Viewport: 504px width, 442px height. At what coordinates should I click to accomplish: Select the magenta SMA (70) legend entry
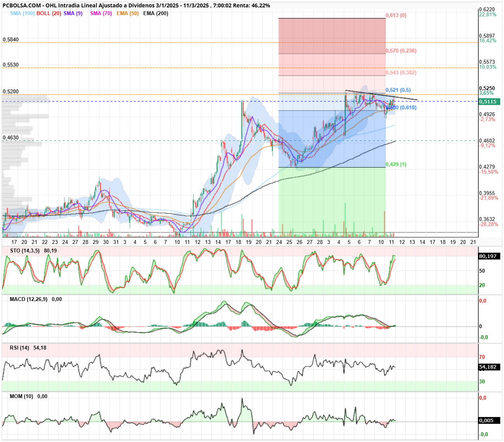pyautogui.click(x=101, y=13)
